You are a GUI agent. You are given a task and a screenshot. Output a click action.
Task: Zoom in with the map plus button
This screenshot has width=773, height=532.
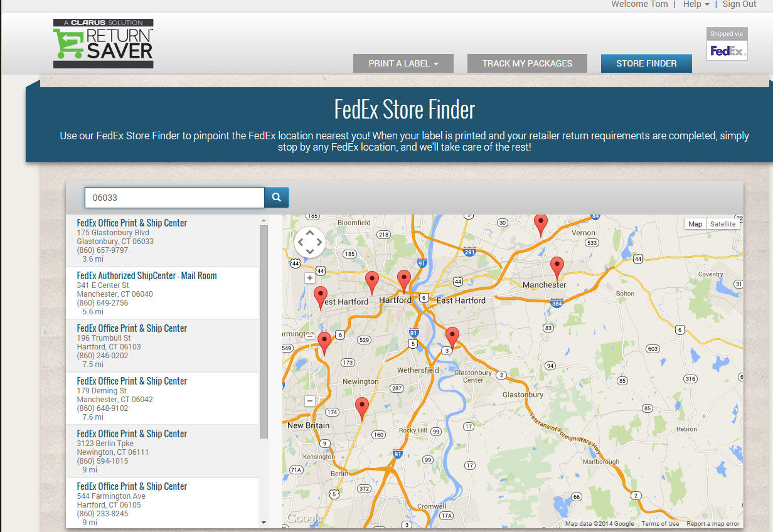coord(310,278)
